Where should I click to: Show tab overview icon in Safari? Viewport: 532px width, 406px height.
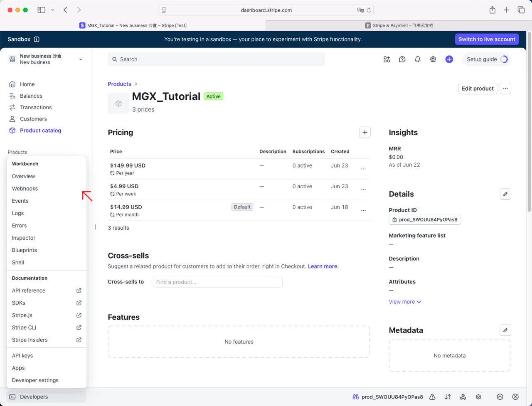coord(521,10)
